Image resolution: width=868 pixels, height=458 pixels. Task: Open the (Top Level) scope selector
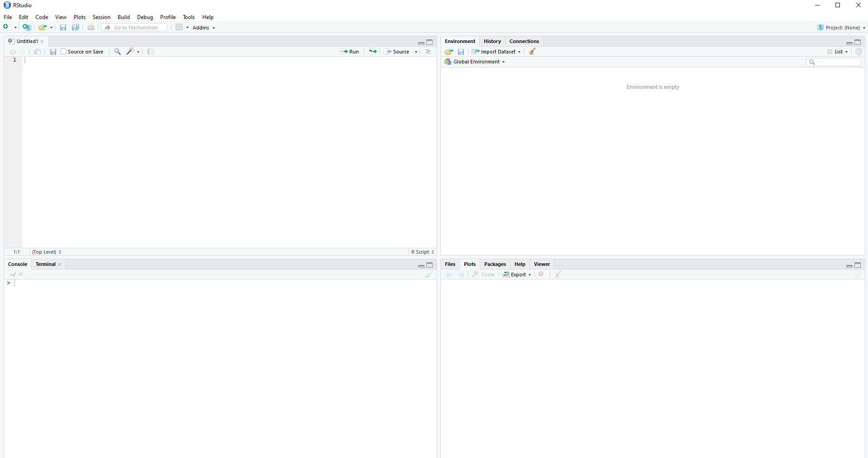[x=47, y=252]
